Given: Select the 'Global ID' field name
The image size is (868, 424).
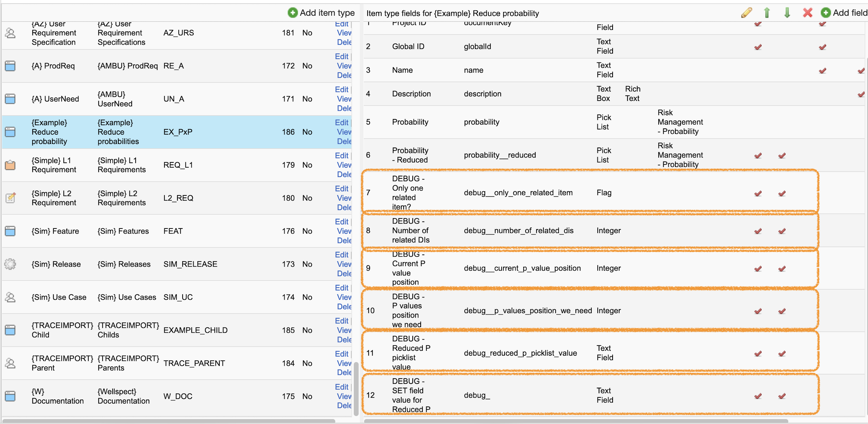Looking at the screenshot, I should coord(408,47).
